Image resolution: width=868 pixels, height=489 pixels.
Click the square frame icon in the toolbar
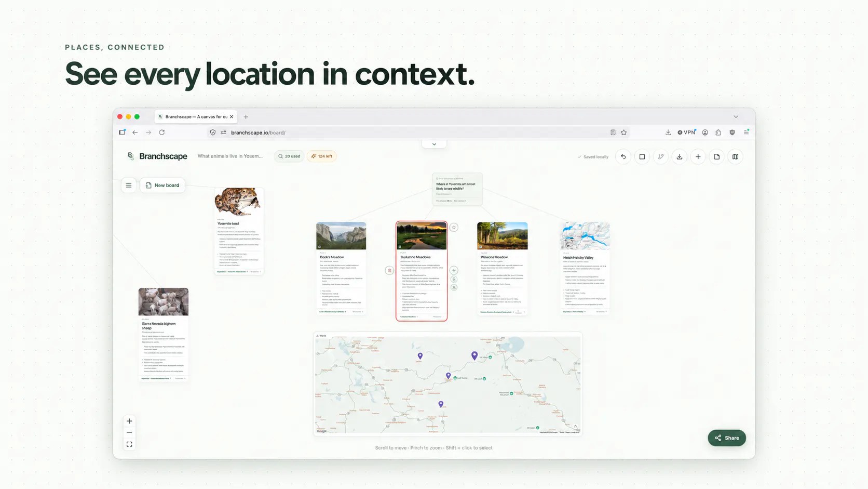642,156
